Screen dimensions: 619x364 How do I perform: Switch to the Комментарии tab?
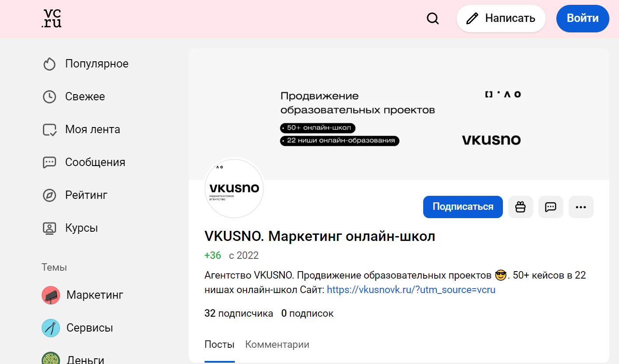click(x=277, y=345)
